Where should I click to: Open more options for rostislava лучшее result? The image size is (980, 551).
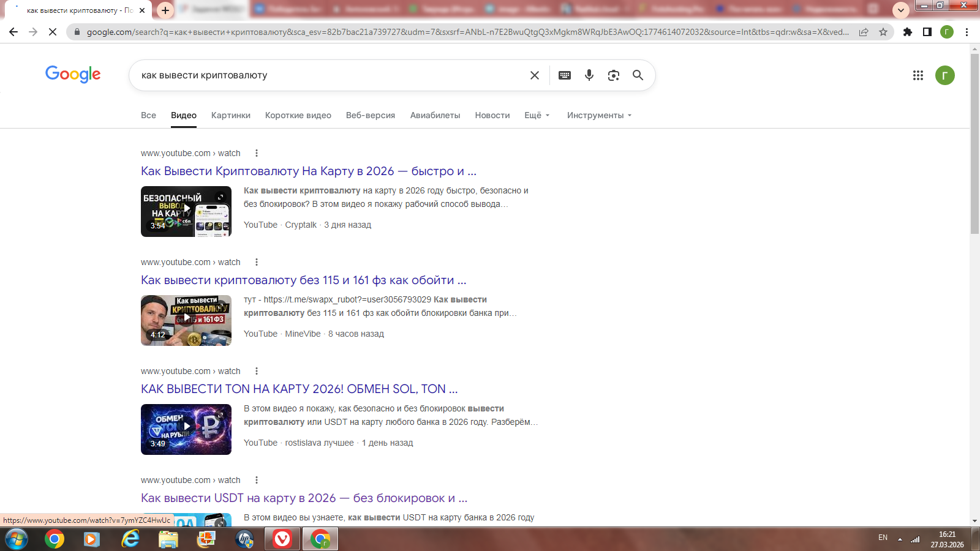coord(257,371)
